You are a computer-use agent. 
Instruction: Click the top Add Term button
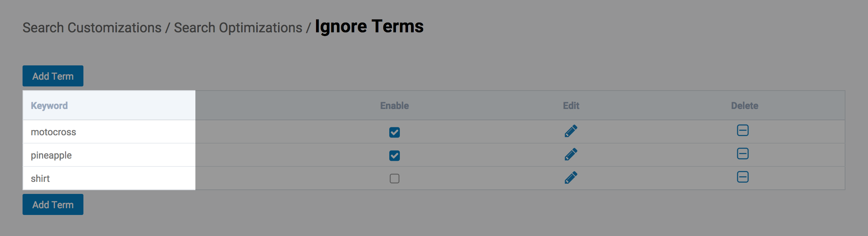coord(53,76)
